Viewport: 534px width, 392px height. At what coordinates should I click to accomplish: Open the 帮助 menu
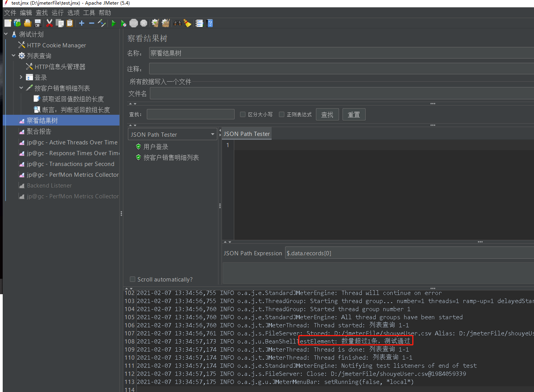(105, 13)
